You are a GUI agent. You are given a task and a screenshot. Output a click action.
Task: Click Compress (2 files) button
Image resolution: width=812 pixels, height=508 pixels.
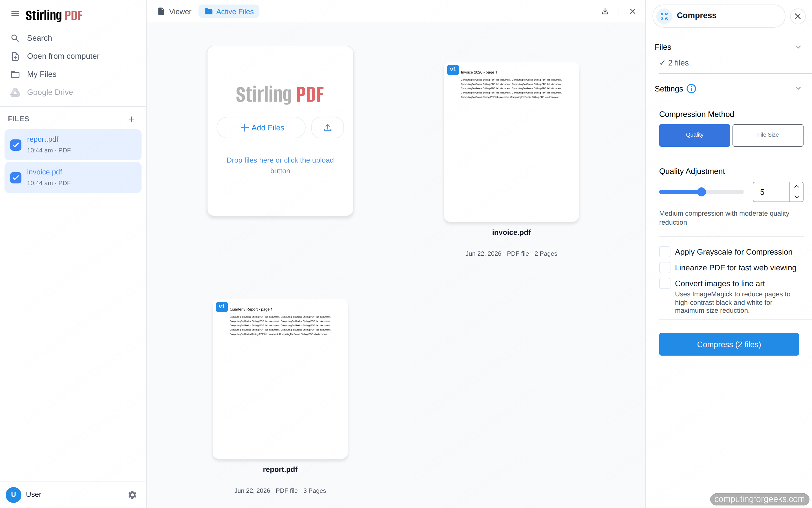pos(729,344)
